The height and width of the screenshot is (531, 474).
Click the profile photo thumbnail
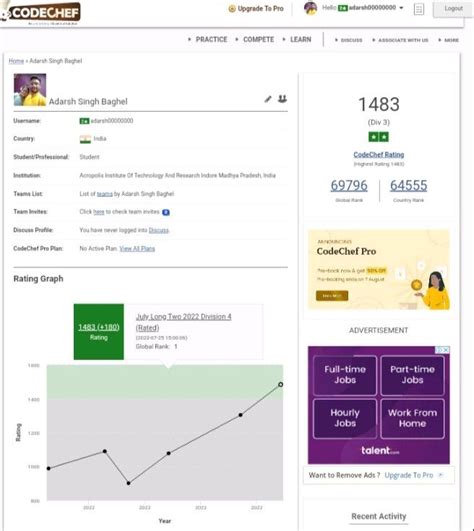pos(30,90)
